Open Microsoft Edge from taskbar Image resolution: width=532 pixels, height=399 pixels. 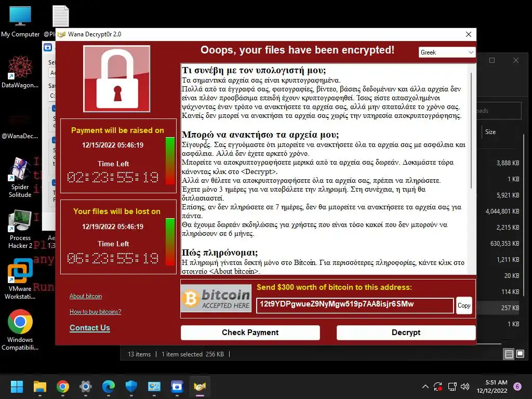coord(108,387)
